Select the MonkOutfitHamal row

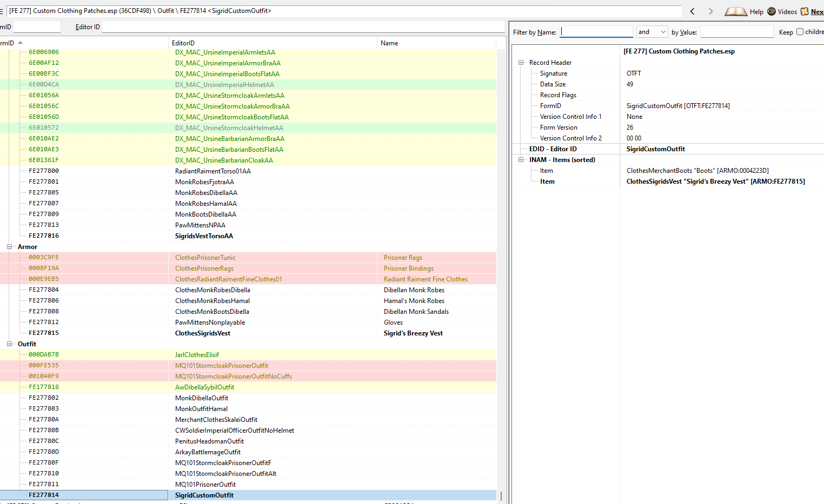(248, 409)
